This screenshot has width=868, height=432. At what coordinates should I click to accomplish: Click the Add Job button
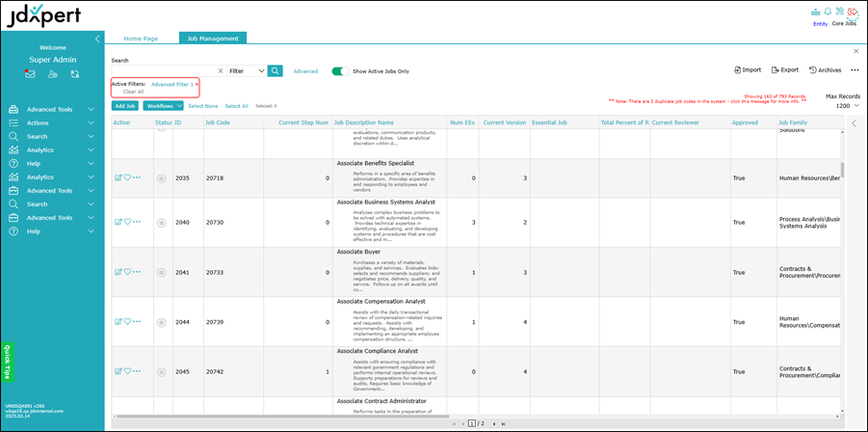(x=124, y=106)
